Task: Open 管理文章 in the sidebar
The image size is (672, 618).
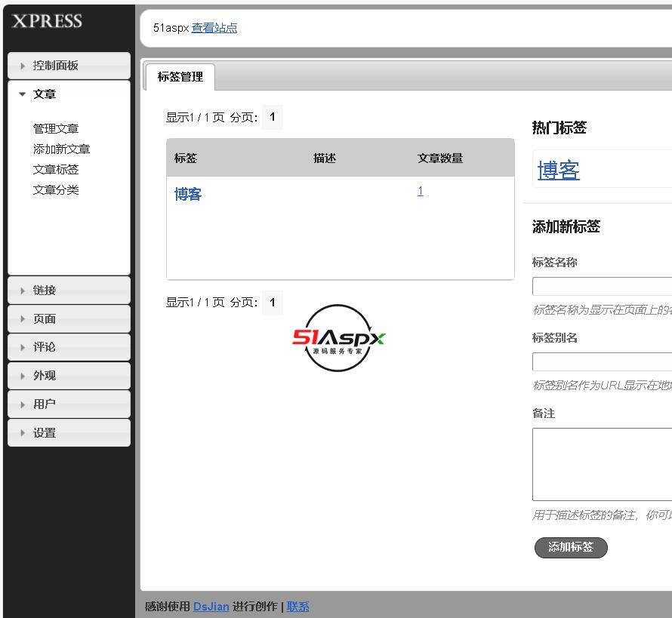Action: [x=56, y=129]
